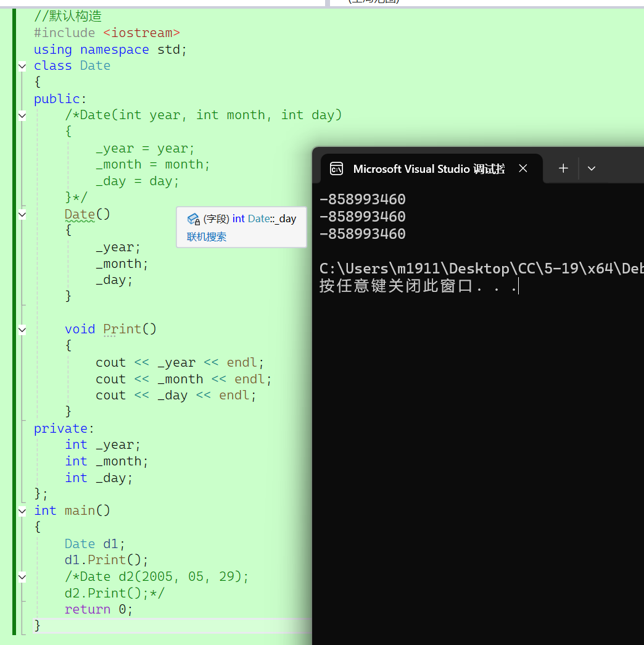
Task: Click the 'int _day;' member declaration
Action: (99, 478)
